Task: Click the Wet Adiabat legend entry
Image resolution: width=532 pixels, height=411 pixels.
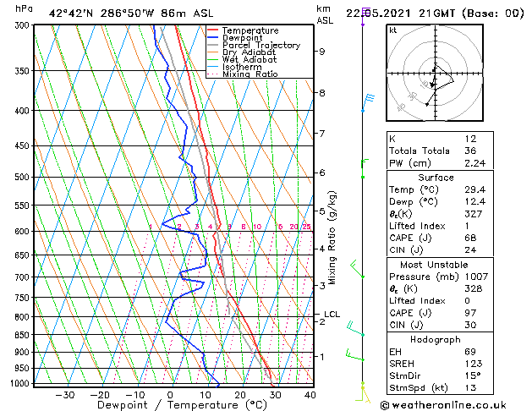Action: [x=242, y=60]
